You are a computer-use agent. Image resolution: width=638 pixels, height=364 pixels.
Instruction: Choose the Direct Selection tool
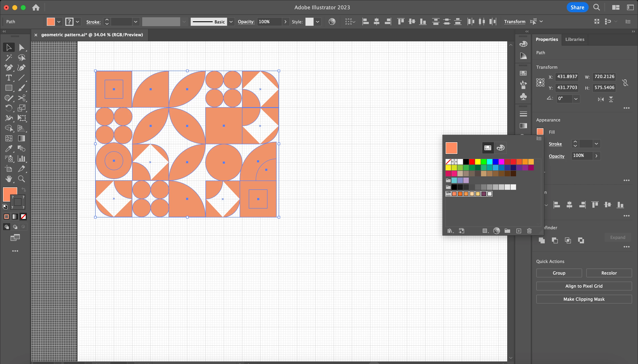pos(22,47)
